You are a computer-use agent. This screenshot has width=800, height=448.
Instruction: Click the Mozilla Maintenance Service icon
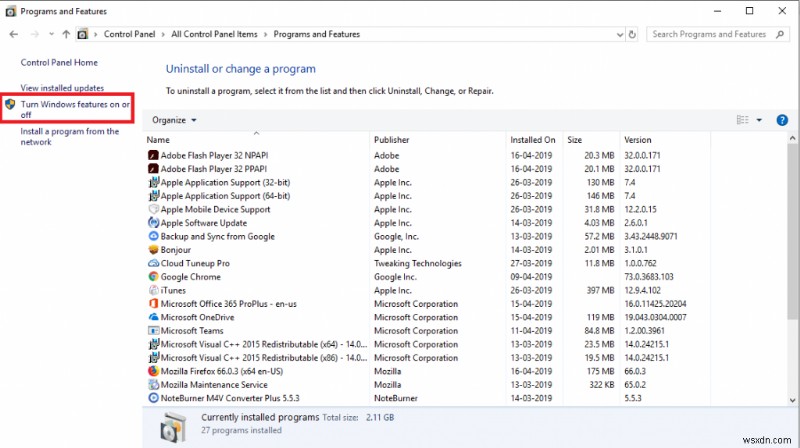pyautogui.click(x=153, y=385)
